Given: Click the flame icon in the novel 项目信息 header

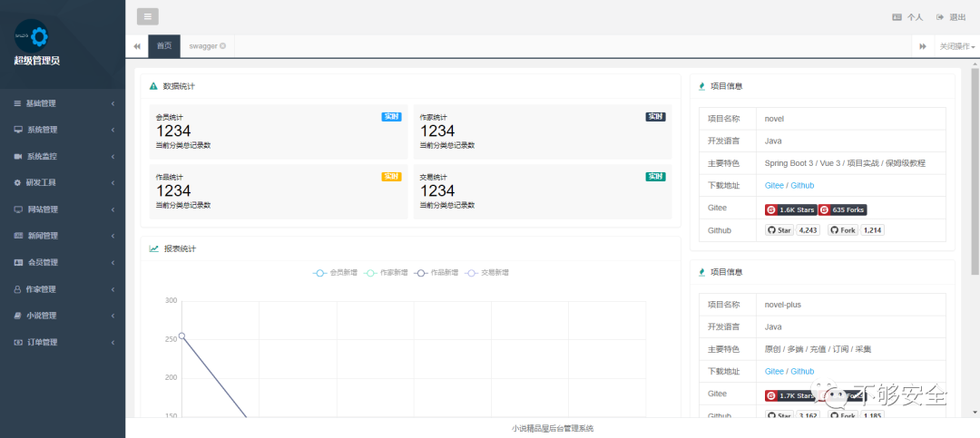Looking at the screenshot, I should click(701, 86).
